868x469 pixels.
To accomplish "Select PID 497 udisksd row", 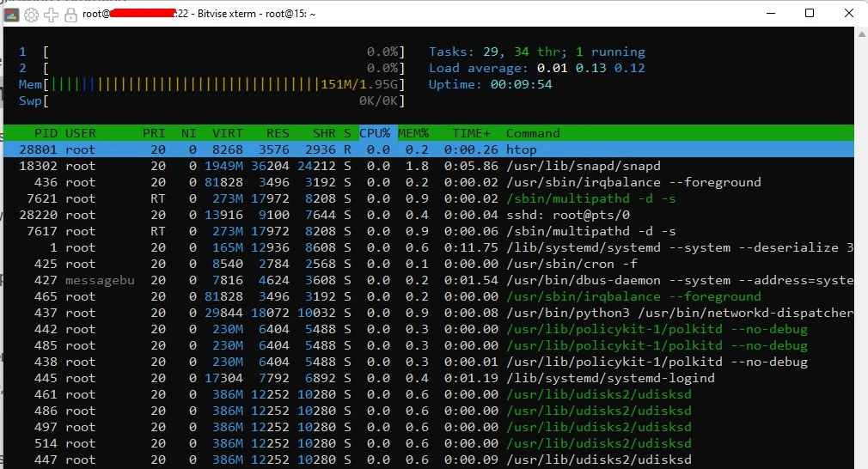I will (429, 427).
